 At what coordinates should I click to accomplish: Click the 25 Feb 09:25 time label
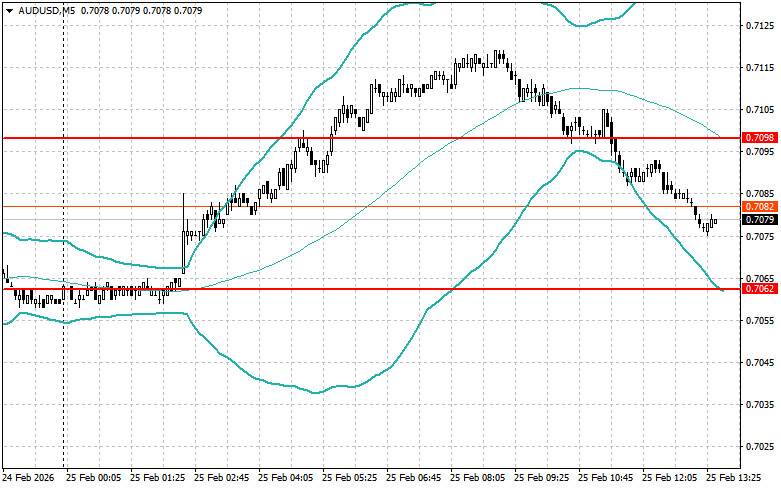(541, 478)
